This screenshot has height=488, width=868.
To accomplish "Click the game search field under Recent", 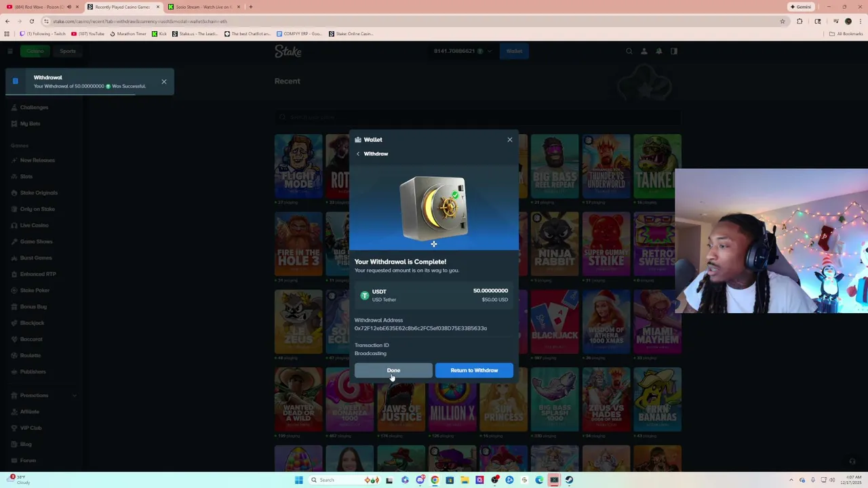I will tap(477, 117).
